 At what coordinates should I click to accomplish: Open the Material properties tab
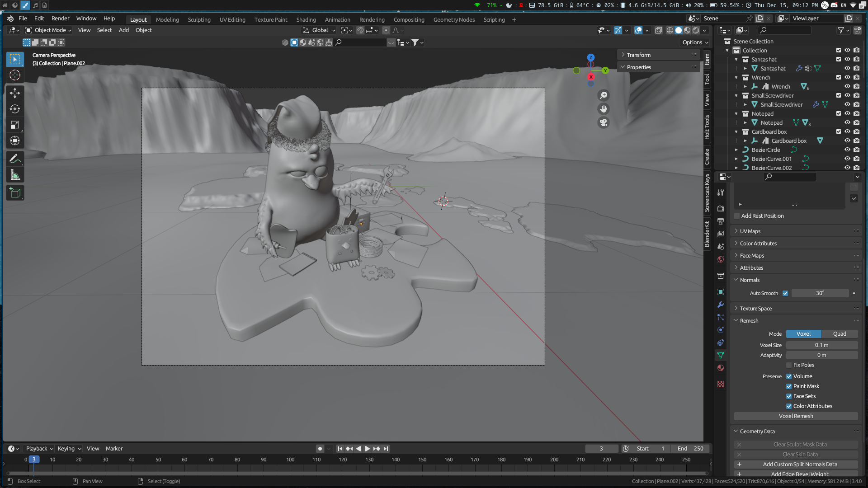click(721, 368)
